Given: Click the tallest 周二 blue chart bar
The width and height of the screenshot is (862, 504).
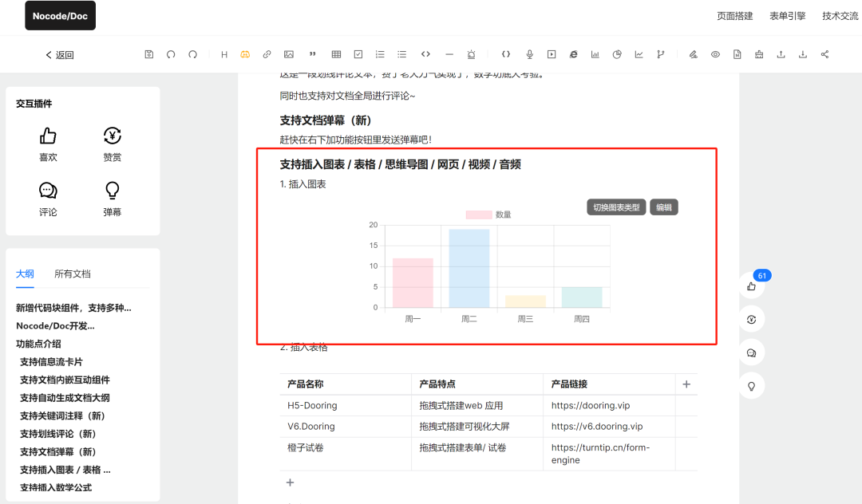Looking at the screenshot, I should (x=469, y=268).
